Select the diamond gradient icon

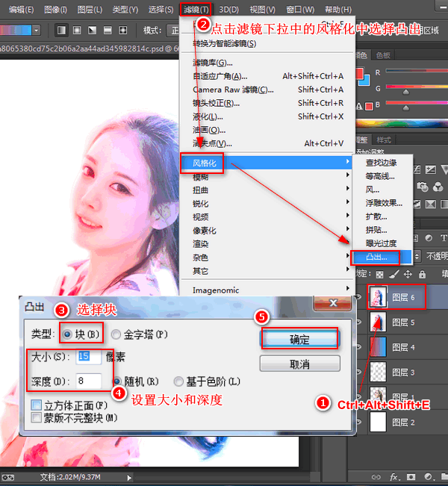(x=122, y=31)
